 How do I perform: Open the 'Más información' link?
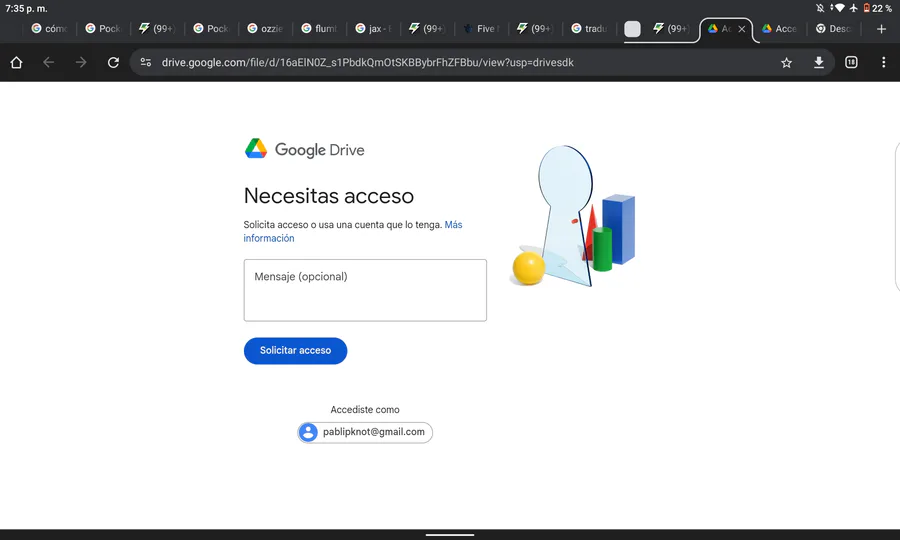point(352,231)
